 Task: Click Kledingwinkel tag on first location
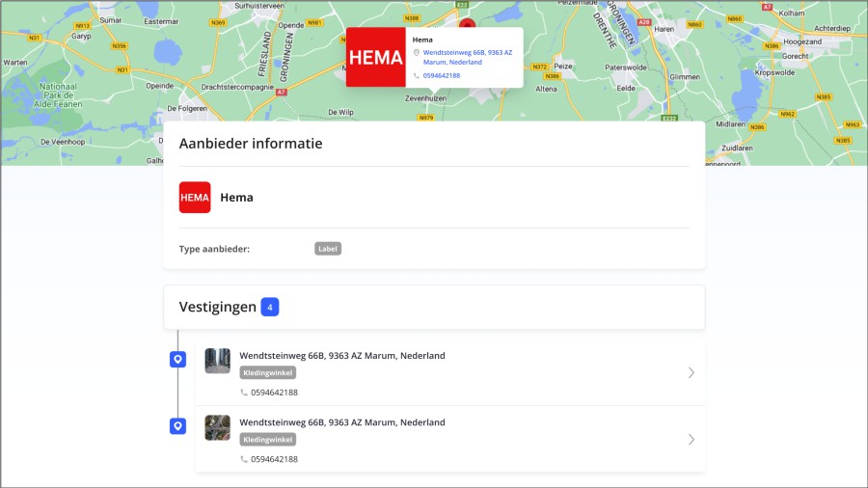pyautogui.click(x=268, y=373)
